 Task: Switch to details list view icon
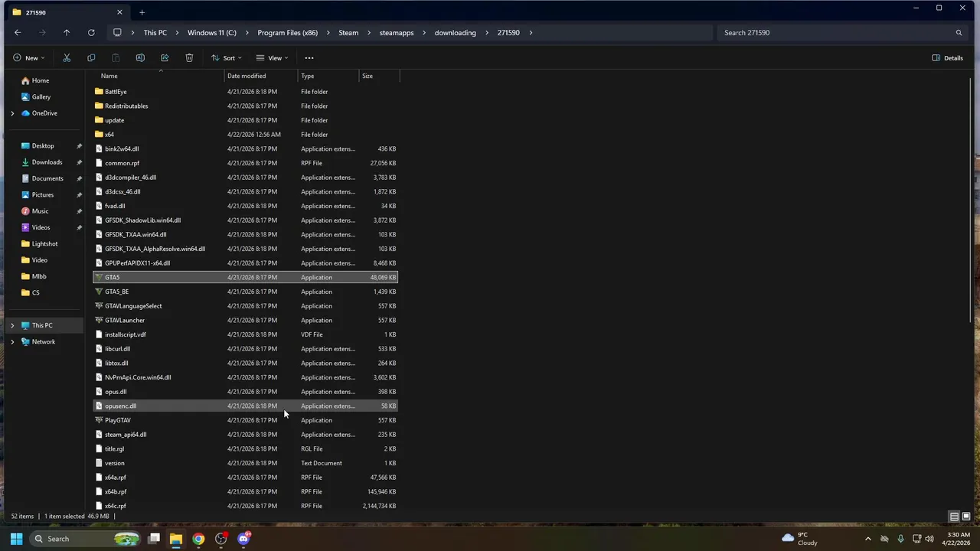(x=954, y=517)
